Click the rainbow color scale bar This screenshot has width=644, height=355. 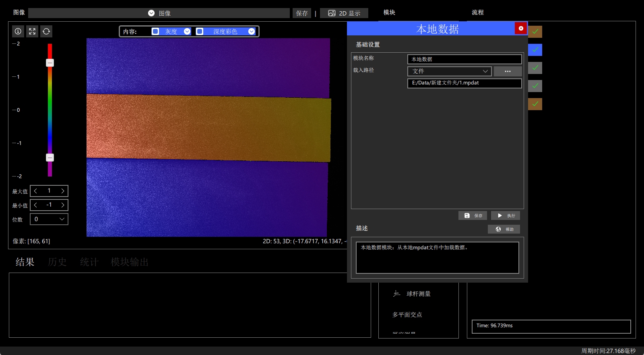tap(50, 110)
